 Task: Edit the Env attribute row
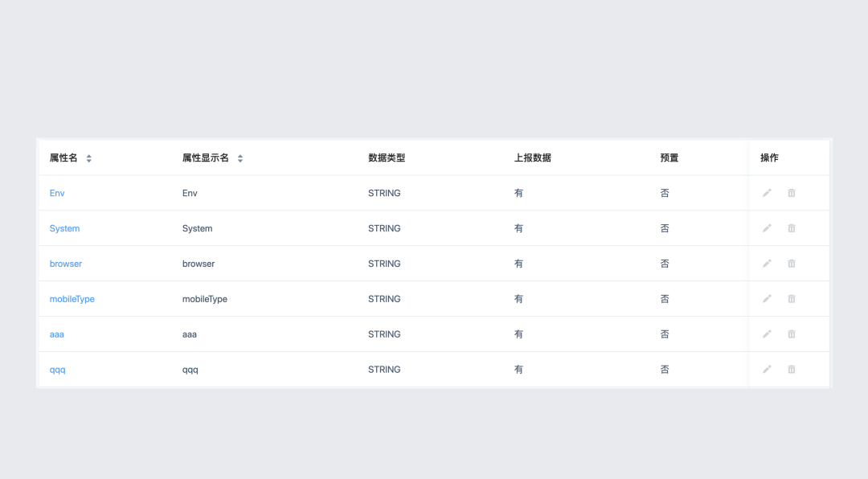coord(767,193)
